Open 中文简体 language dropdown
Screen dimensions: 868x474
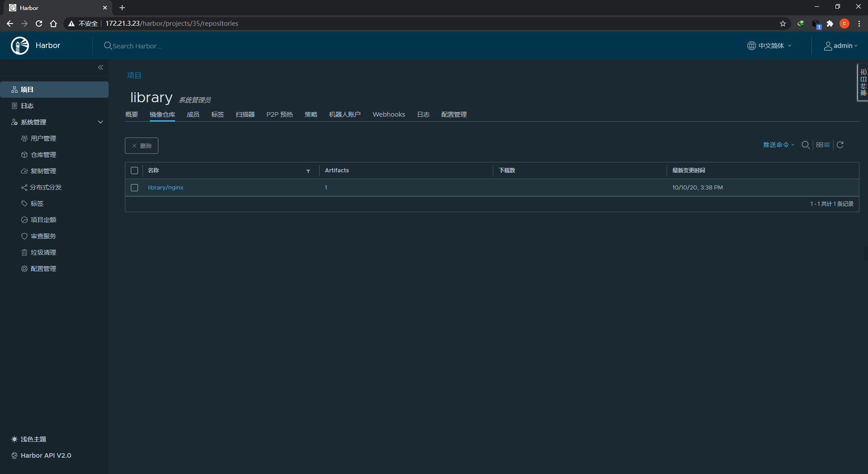[x=769, y=46]
